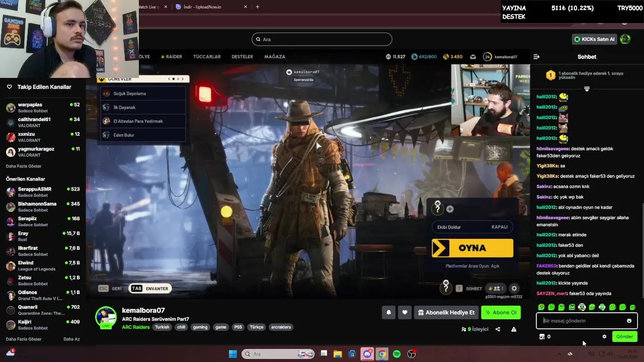
Task: Click the notification bell icon for kemalbora07
Action: [x=388, y=313]
